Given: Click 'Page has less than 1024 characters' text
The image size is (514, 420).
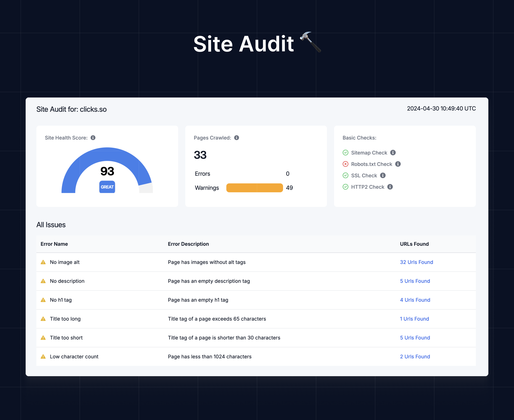Looking at the screenshot, I should 210,356.
